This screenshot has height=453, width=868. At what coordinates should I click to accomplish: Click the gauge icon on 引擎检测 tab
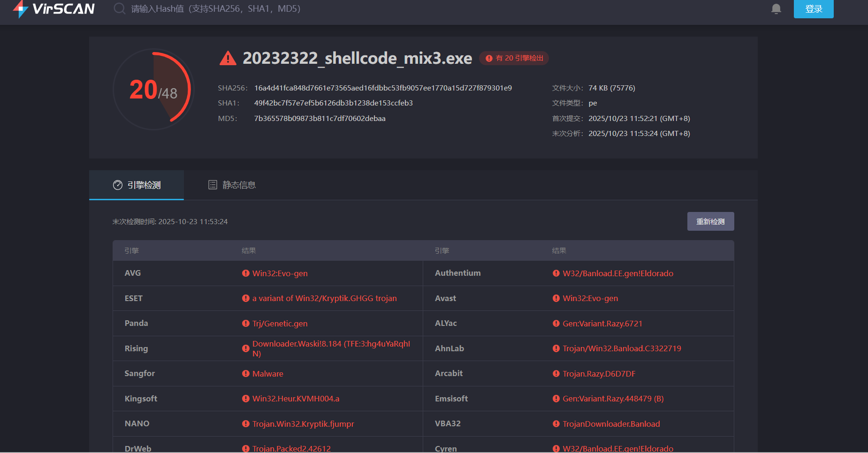pos(118,185)
